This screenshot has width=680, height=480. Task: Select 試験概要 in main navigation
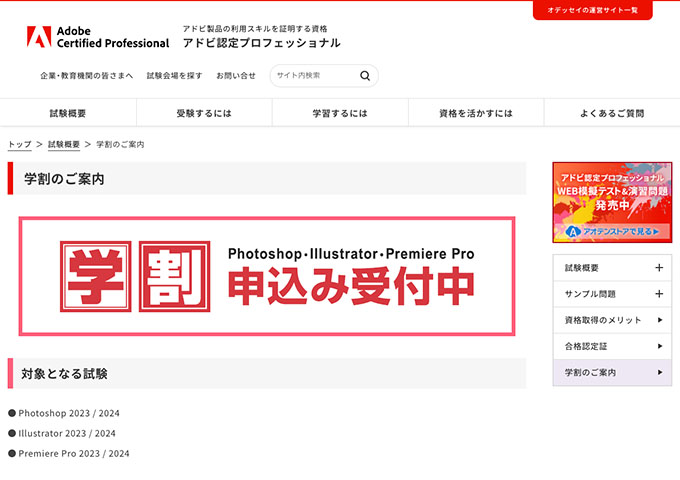(x=68, y=113)
